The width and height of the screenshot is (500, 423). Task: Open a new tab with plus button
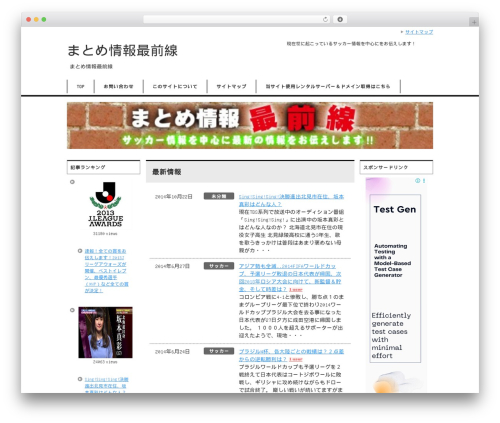point(474,22)
